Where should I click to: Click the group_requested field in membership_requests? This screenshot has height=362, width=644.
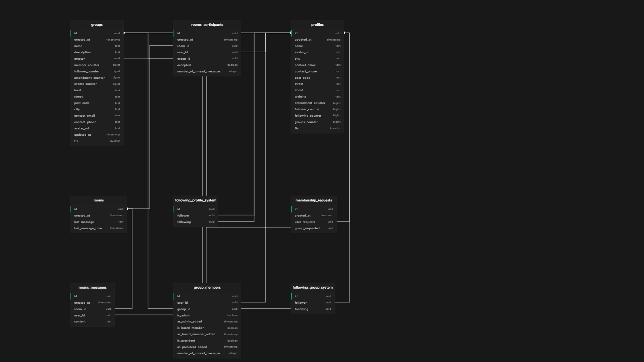(x=306, y=228)
